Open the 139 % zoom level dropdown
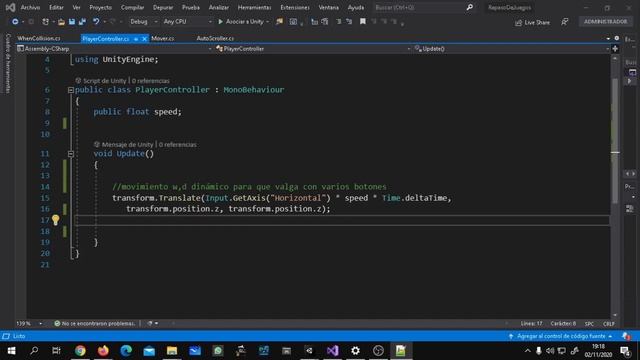This screenshot has height=360, width=640. (x=29, y=323)
